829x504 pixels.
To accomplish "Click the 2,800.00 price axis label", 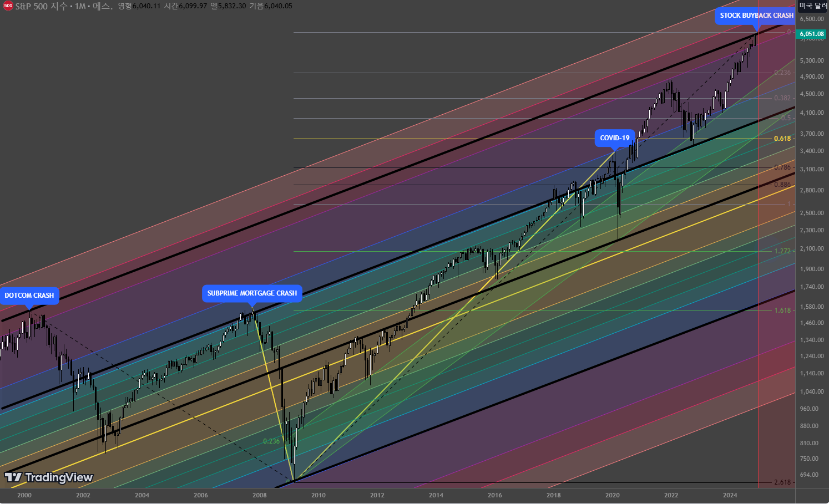I will click(812, 190).
